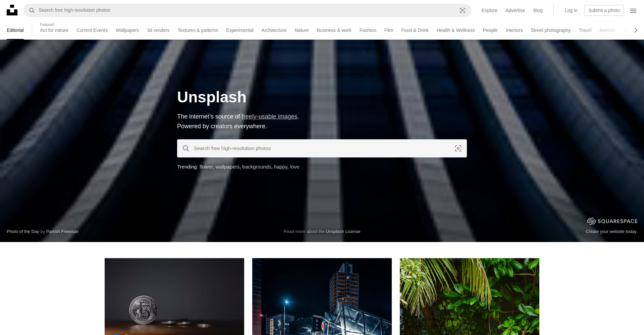Screen dimensions: 644x335
Task: Click the magnifier icon in hero search box
Action: pos(186,148)
